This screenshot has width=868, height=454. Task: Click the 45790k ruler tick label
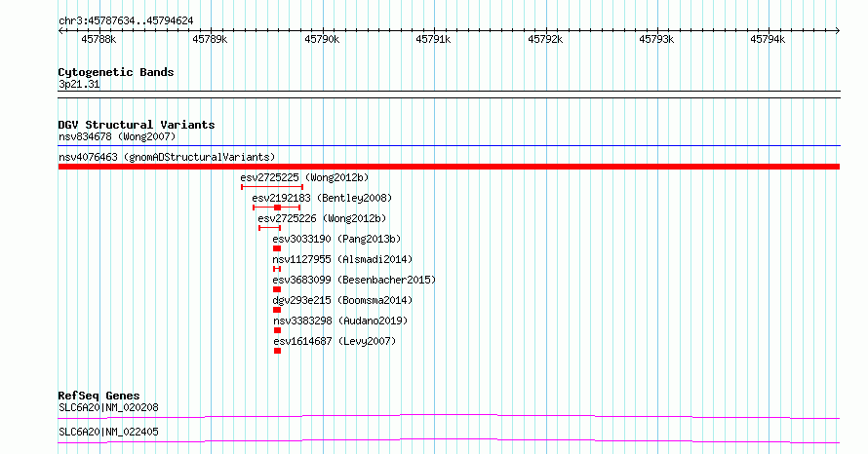click(322, 39)
